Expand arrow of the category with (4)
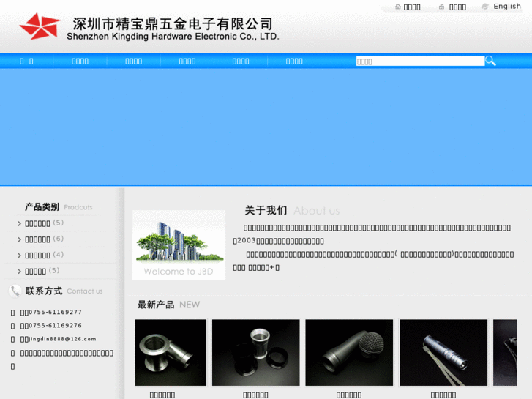The height and width of the screenshot is (399, 532). [x=19, y=256]
